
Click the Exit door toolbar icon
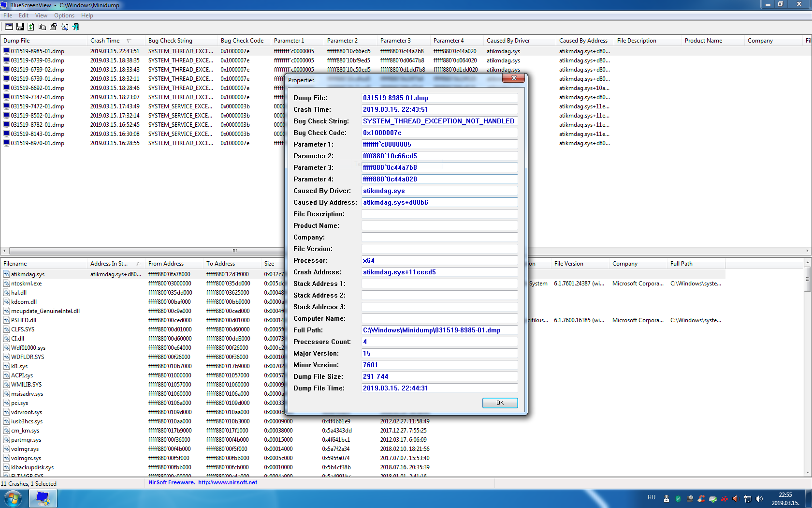(x=75, y=27)
